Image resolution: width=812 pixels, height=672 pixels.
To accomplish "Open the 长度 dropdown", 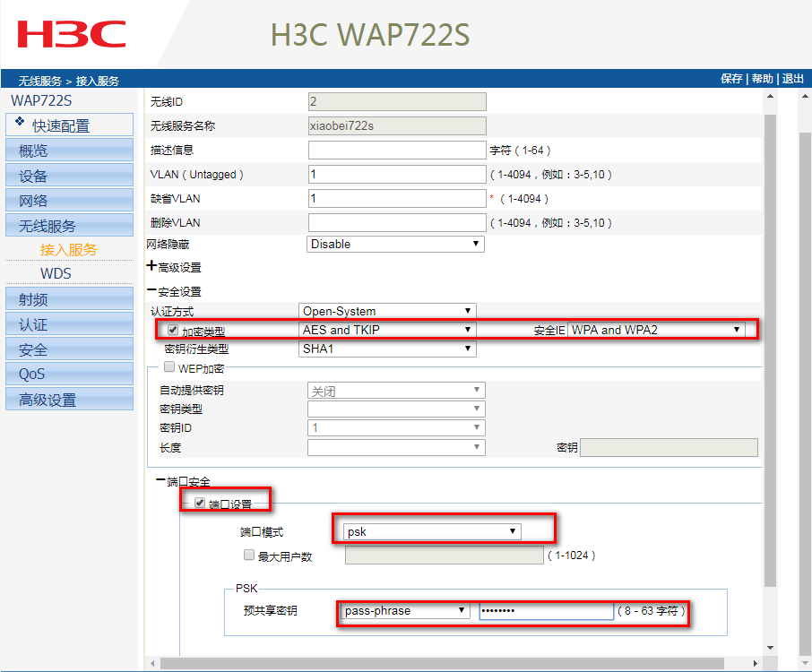I will click(x=396, y=447).
